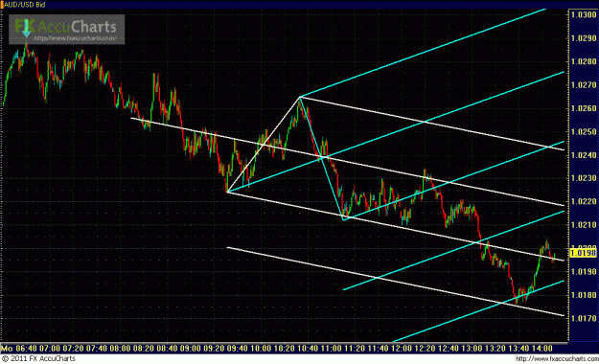Click the 12:20 time axis label
This screenshot has height=364, width=599.
coord(425,349)
